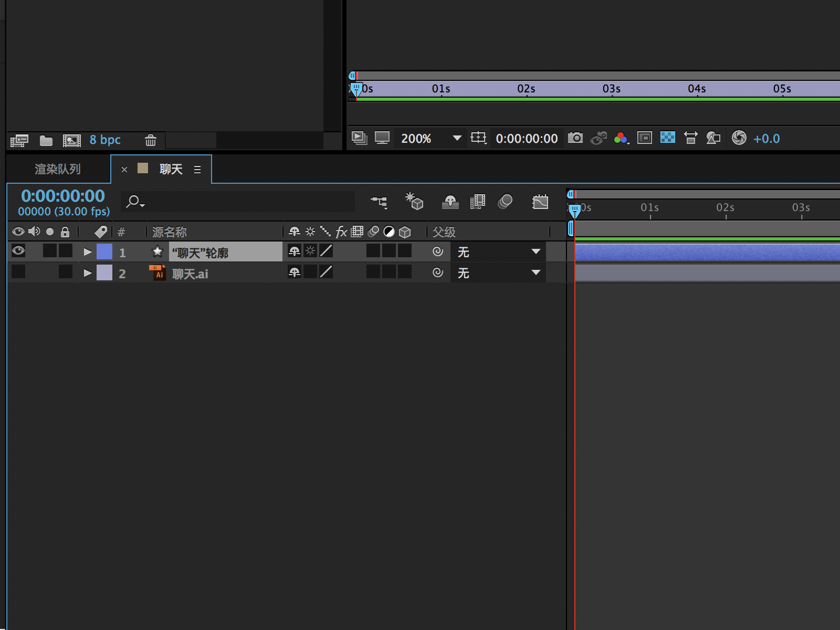Toggle shy switch on “聊天”轮廓 layer

tap(295, 251)
